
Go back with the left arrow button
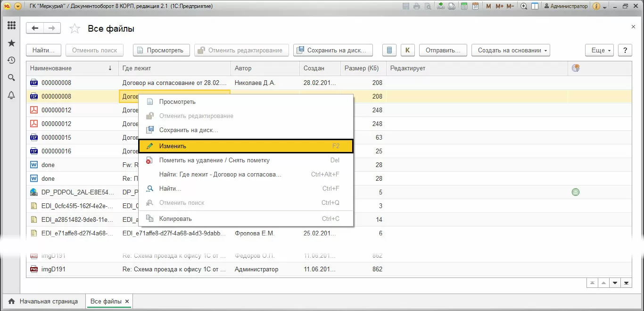click(x=35, y=28)
